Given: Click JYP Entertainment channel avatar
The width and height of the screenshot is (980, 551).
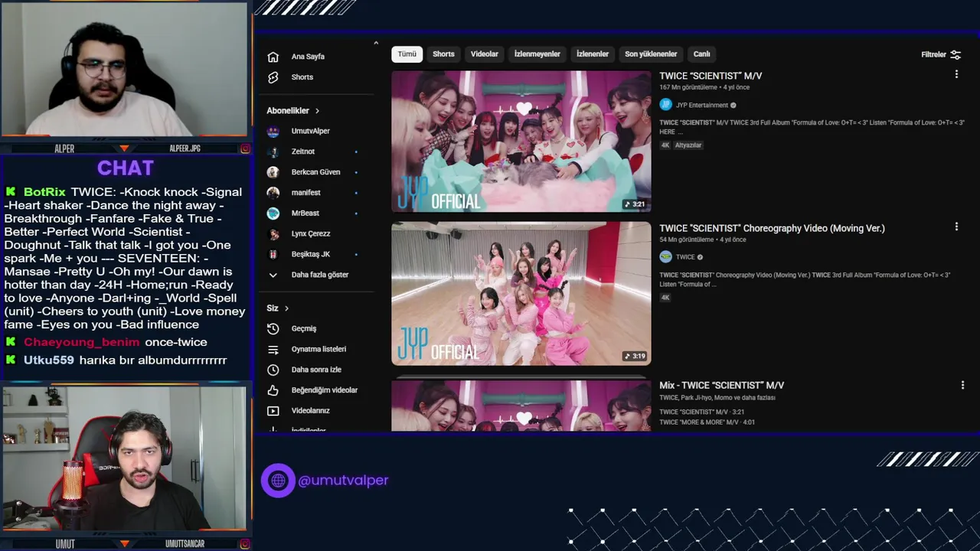Looking at the screenshot, I should click(x=665, y=105).
